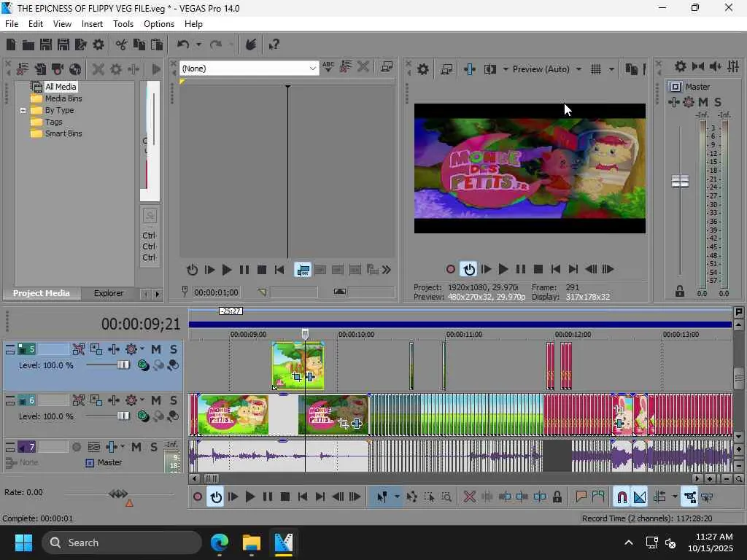Screen dimensions: 747x560
Task: Mute track 5 with M button
Action: coord(156,349)
